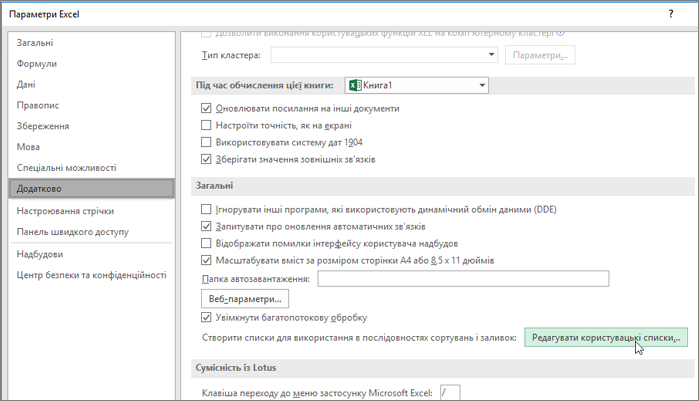Click the disabled Параметри cluster button

[x=540, y=55]
